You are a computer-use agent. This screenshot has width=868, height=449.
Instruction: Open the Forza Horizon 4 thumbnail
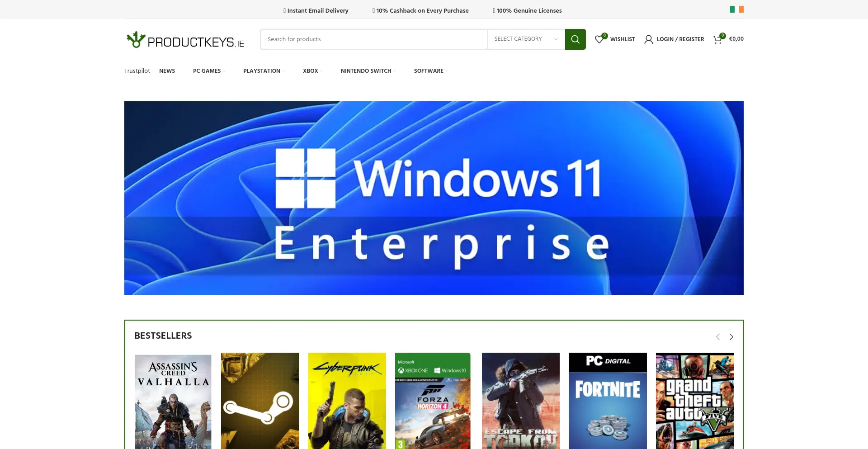pyautogui.click(x=433, y=401)
